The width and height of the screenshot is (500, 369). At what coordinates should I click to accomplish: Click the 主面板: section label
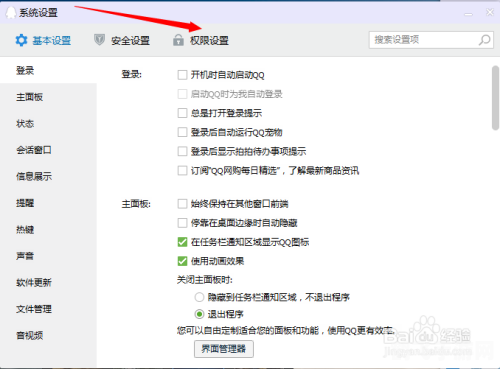pyautogui.click(x=136, y=204)
